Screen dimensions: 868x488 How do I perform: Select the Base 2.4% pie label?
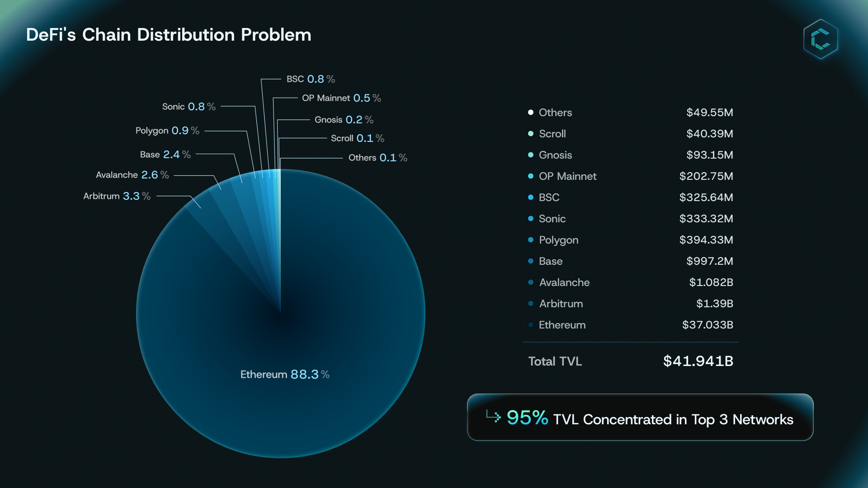[165, 154]
